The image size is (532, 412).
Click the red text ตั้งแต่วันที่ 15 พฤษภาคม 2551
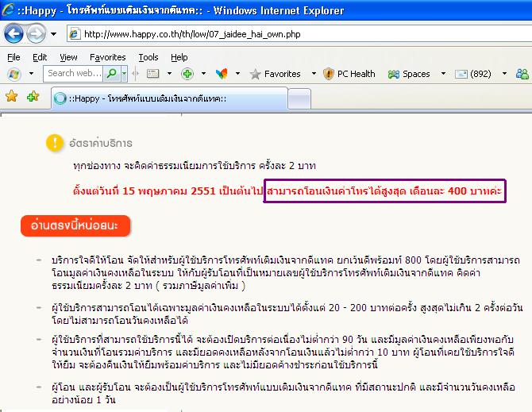pyautogui.click(x=144, y=191)
